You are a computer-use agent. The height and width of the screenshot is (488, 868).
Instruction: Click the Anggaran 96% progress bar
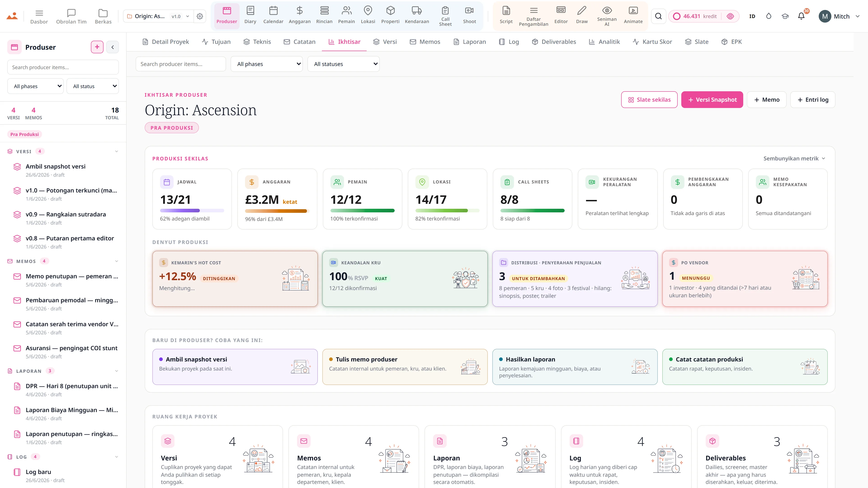(277, 211)
